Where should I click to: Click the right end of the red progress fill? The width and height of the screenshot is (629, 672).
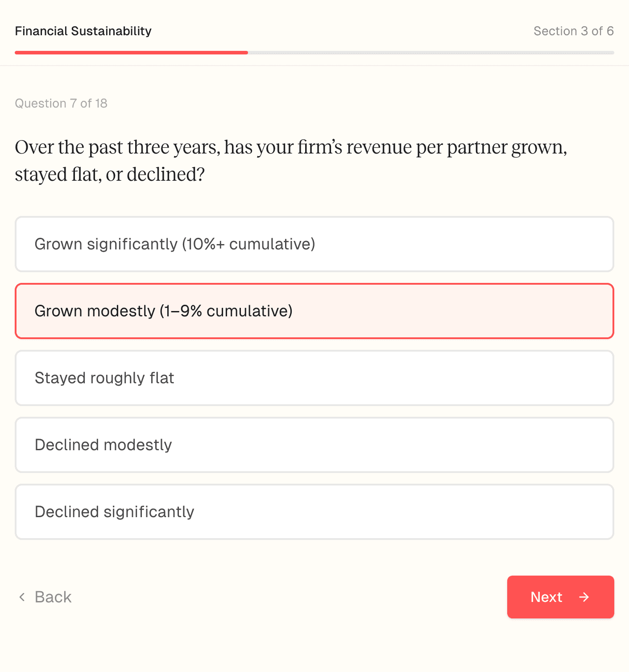click(x=245, y=53)
